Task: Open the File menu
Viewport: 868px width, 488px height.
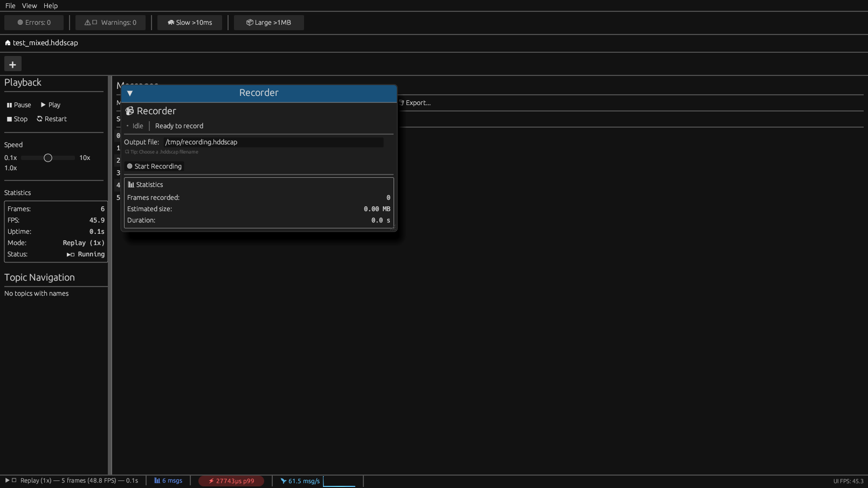Action: coord(10,5)
